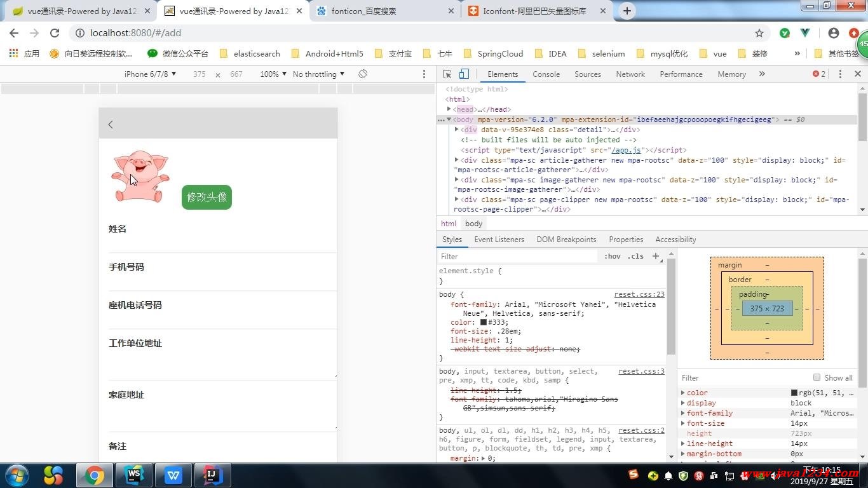Open the iPhone 6/7/8 device dropdown
This screenshot has height=488, width=868.
coord(150,74)
